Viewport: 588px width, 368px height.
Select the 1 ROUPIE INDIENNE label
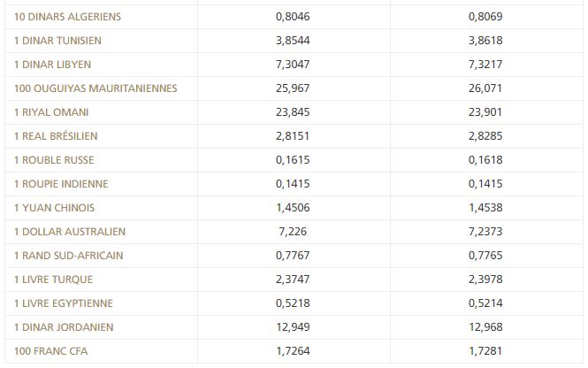click(61, 184)
